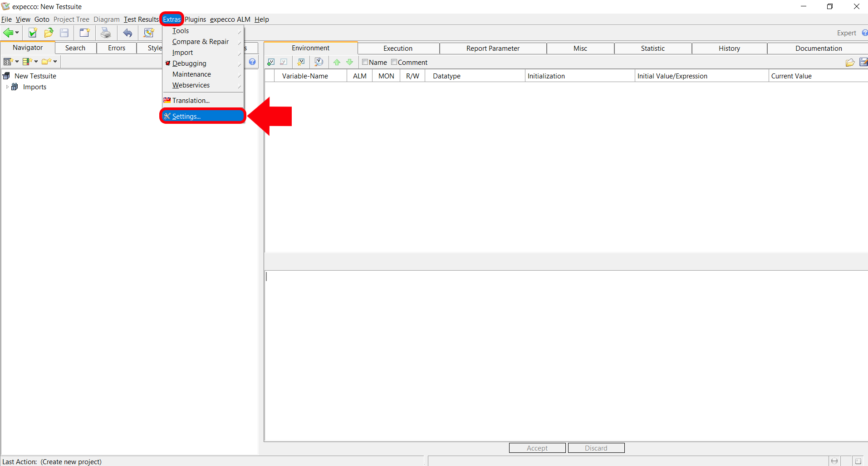Expand the Imports tree node
This screenshot has height=466, width=868.
click(x=7, y=87)
